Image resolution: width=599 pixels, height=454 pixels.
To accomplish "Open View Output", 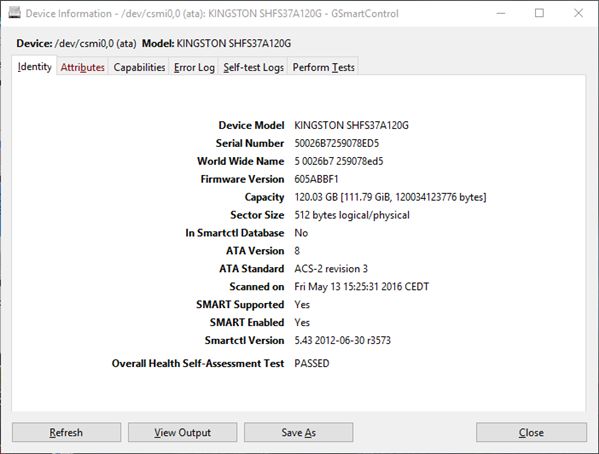I will pyautogui.click(x=182, y=432).
